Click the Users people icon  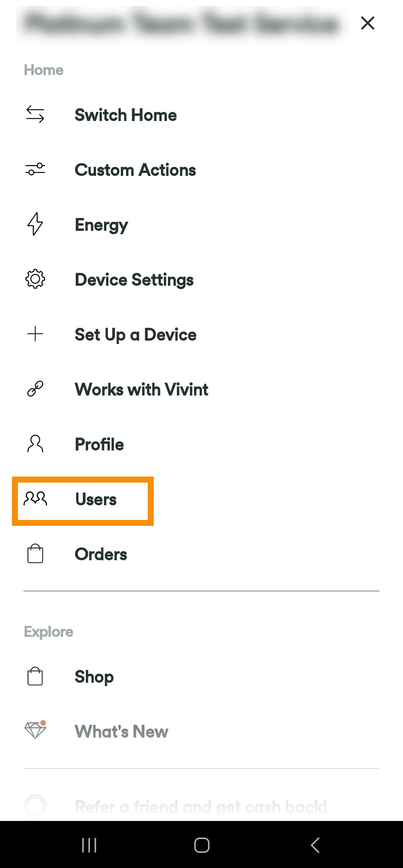tap(35, 499)
